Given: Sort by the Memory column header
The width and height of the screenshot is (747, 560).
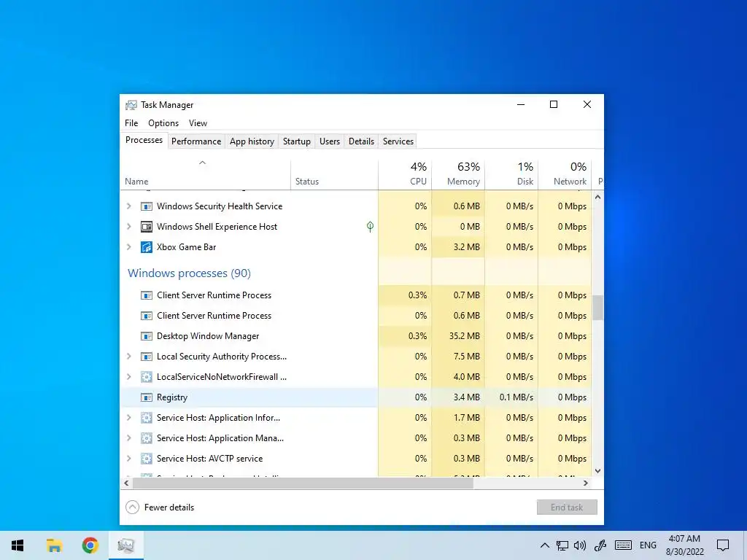Looking at the screenshot, I should tap(458, 174).
